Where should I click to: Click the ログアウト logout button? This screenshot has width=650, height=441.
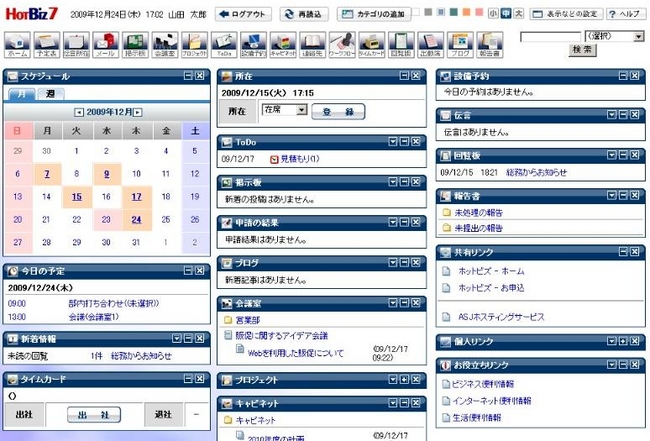coord(243,15)
